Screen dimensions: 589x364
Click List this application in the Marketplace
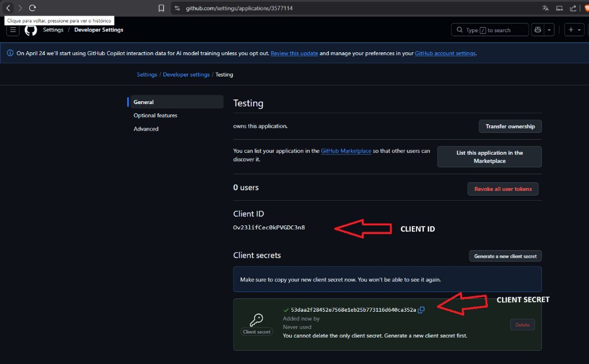489,156
